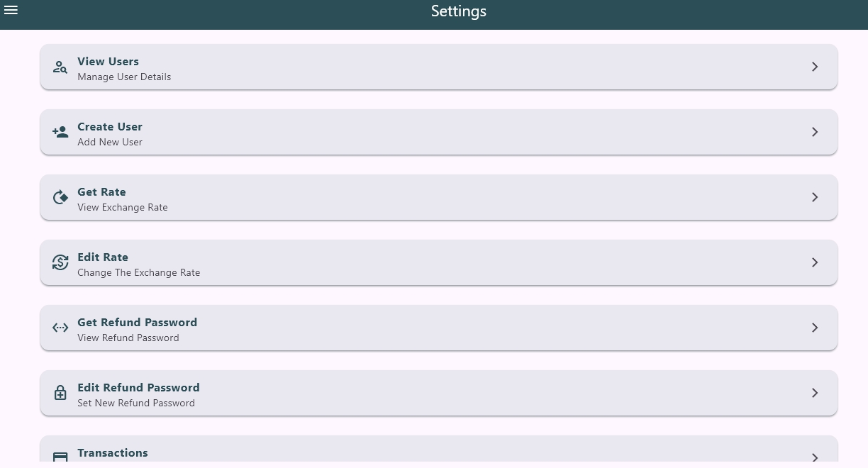
Task: Click the View Users magnifier-person icon
Action: 60,67
